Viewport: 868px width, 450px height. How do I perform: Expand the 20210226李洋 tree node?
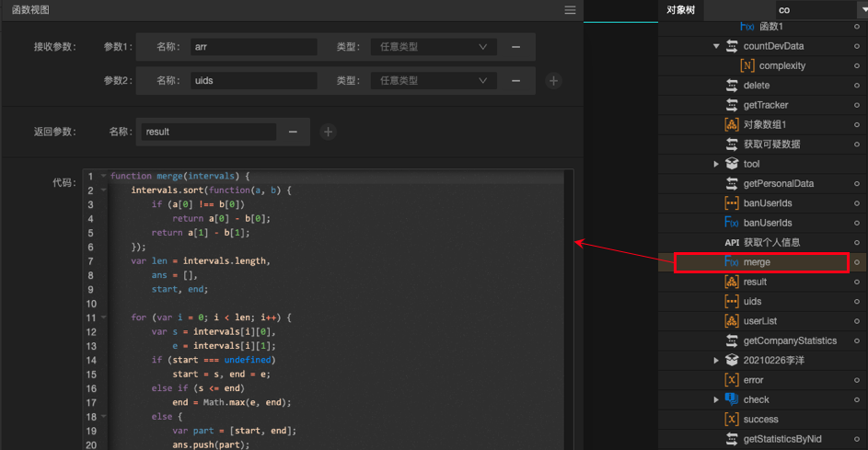(716, 361)
